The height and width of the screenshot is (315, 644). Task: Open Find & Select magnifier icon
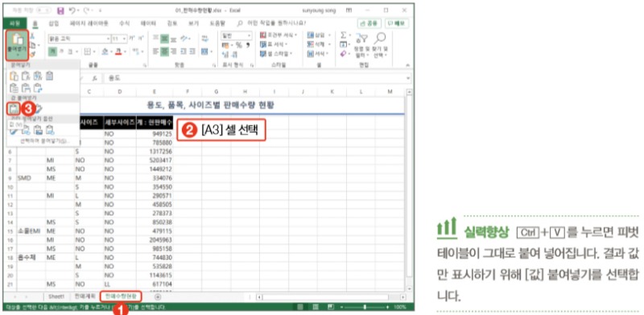(x=380, y=38)
